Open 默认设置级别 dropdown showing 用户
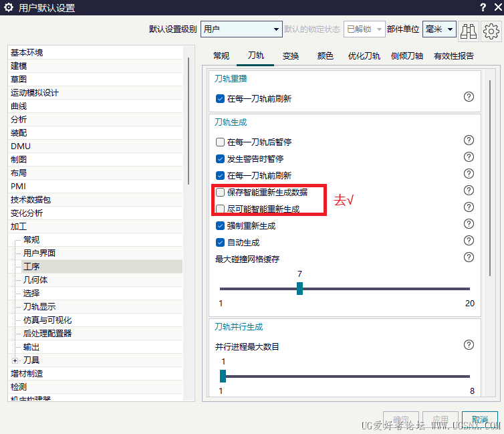 241,29
